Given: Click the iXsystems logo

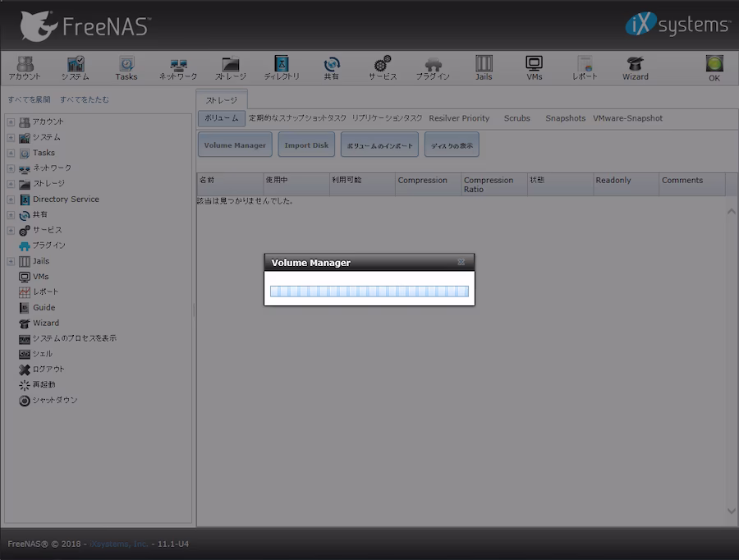Looking at the screenshot, I should coord(677,25).
